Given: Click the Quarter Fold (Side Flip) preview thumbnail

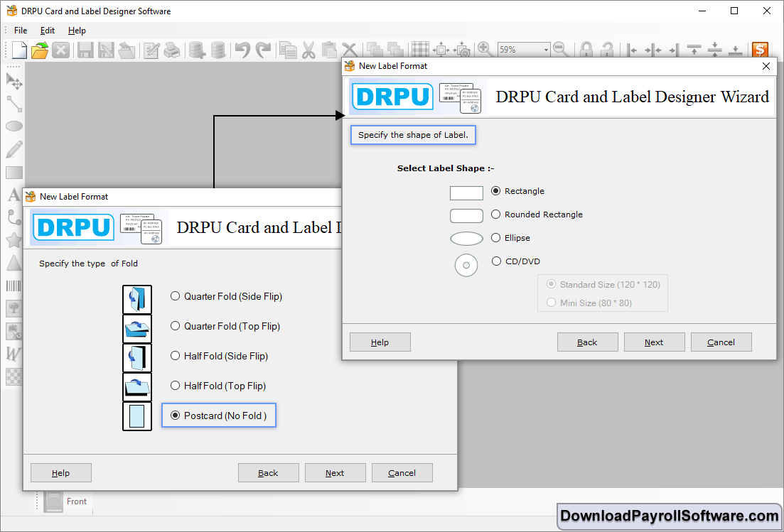Looking at the screenshot, I should (x=137, y=299).
